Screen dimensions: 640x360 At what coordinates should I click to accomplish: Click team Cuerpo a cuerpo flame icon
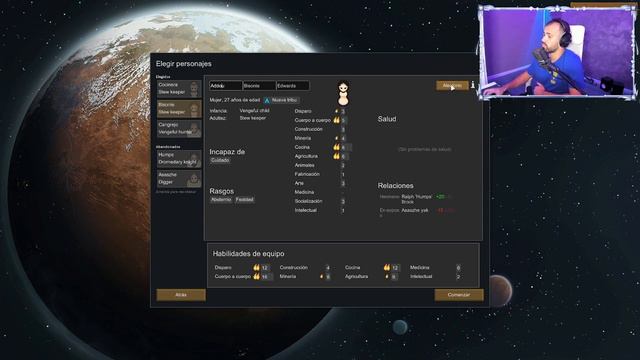pos(256,276)
